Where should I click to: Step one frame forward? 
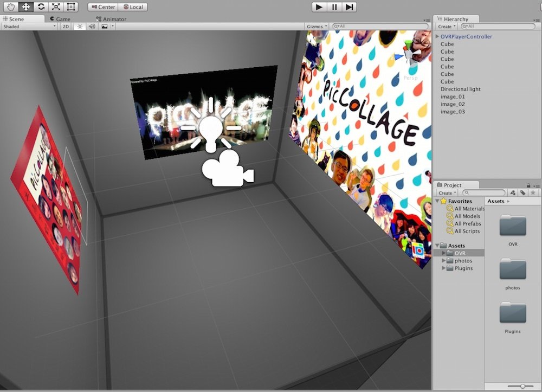coord(349,7)
